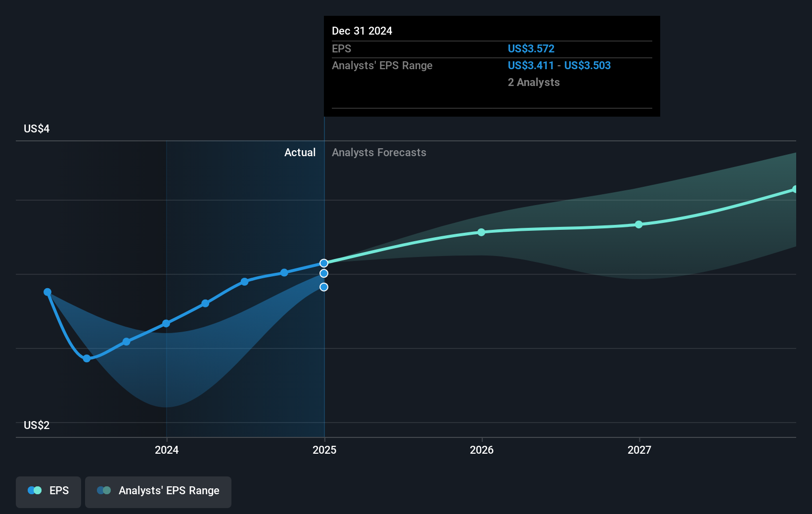The image size is (812, 514).
Task: Collapse the Actual region highlight
Action: click(x=300, y=152)
